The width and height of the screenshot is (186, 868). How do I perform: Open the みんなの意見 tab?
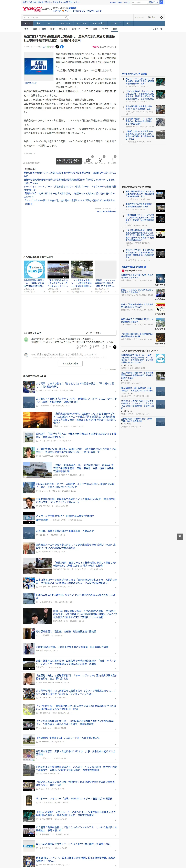99,24
